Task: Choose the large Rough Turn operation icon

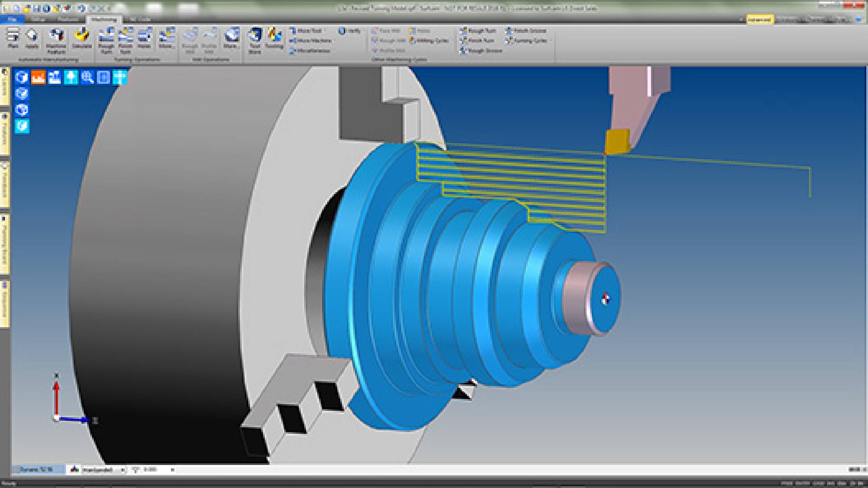Action: [x=106, y=40]
